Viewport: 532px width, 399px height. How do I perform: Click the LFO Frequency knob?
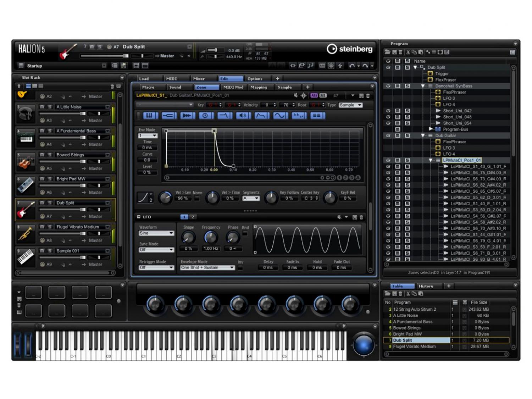tap(210, 237)
